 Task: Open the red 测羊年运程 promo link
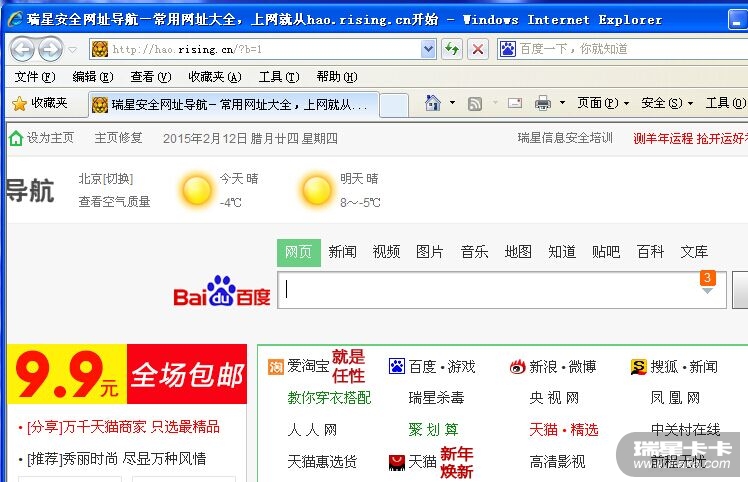pyautogui.click(x=690, y=138)
